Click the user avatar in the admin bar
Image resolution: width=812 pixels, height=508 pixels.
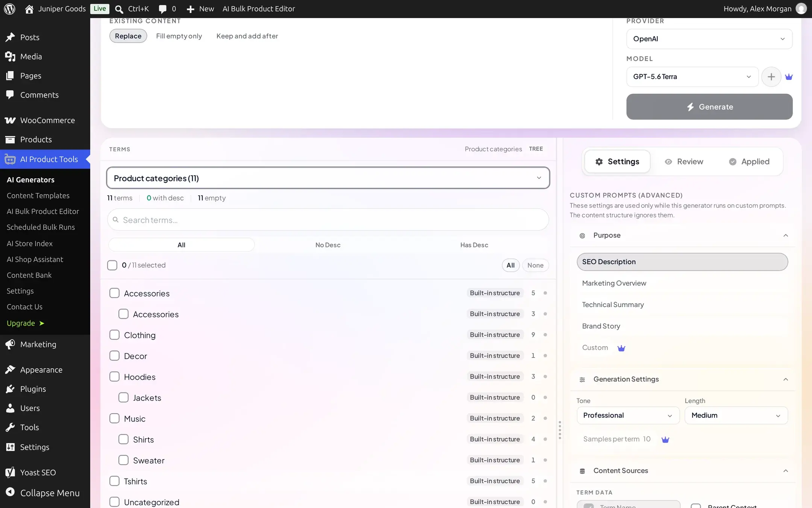pyautogui.click(x=801, y=9)
